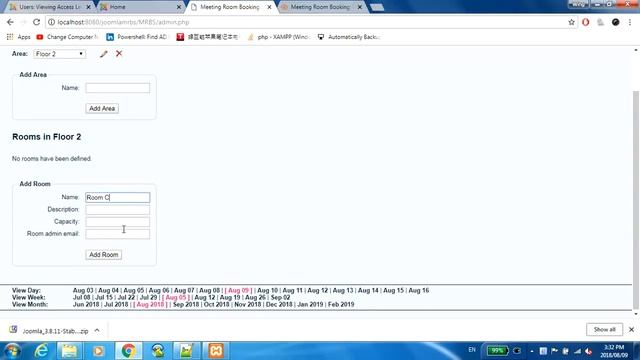Click the Opera extension icon in the toolbar
The height and width of the screenshot is (360, 640).
(x=586, y=22)
